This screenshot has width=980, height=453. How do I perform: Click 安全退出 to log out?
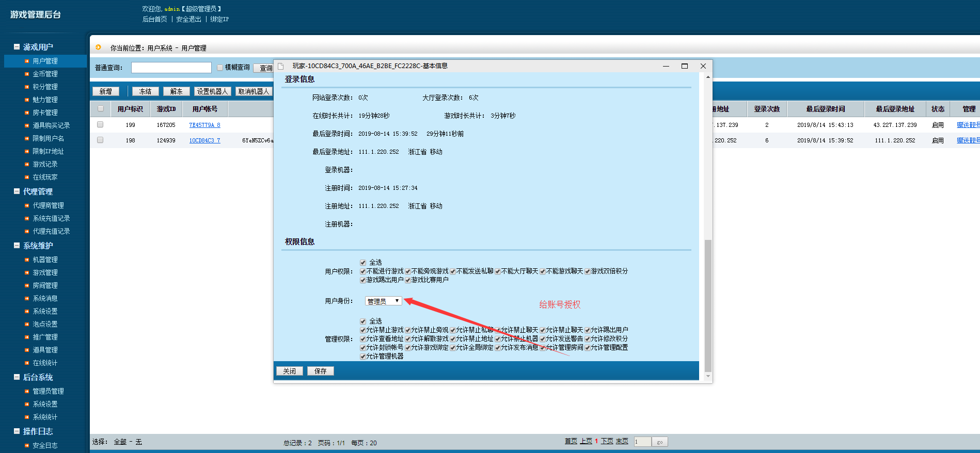click(188, 19)
